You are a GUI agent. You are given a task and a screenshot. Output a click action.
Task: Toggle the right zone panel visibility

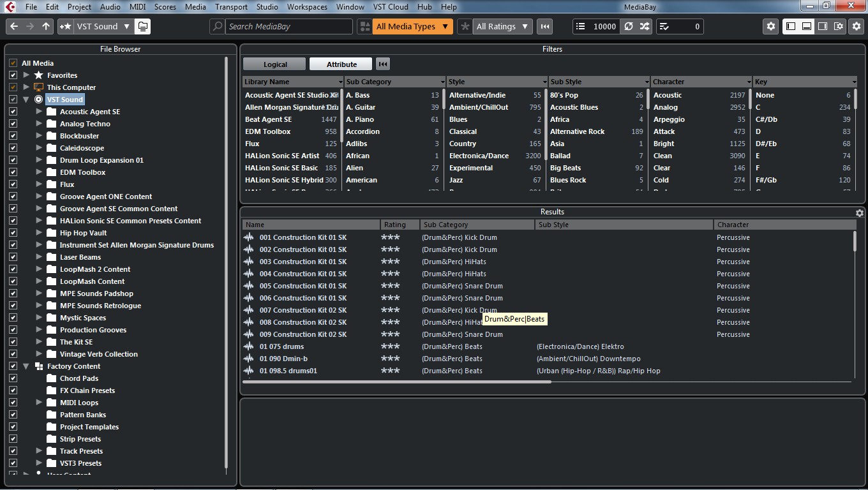823,26
